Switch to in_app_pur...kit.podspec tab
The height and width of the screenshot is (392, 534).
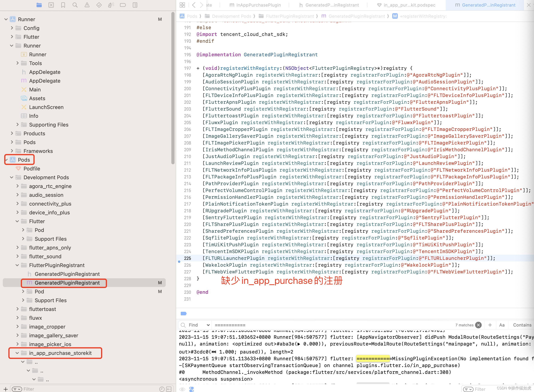[406, 5]
